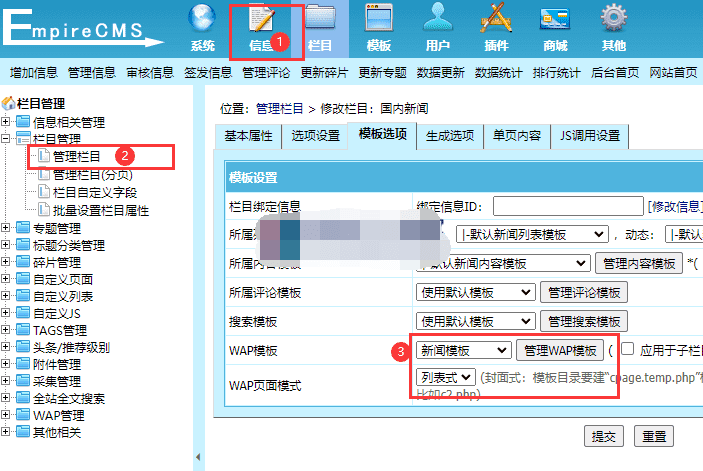703x471 pixels.
Task: Open the 数据统计 menu link
Action: (499, 73)
